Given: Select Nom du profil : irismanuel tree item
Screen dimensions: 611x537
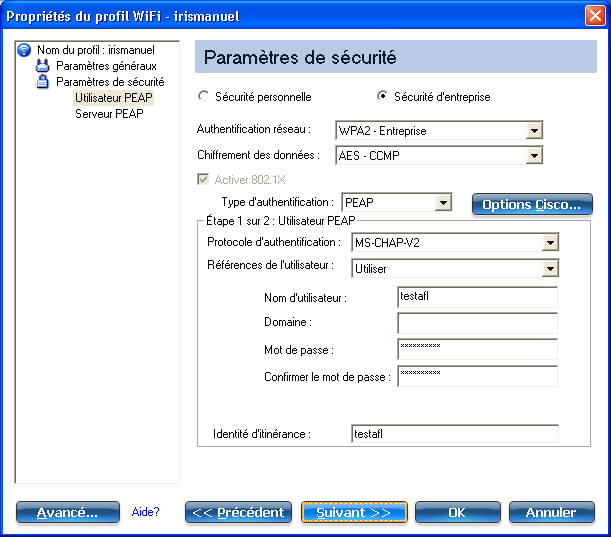Looking at the screenshot, I should [x=95, y=50].
